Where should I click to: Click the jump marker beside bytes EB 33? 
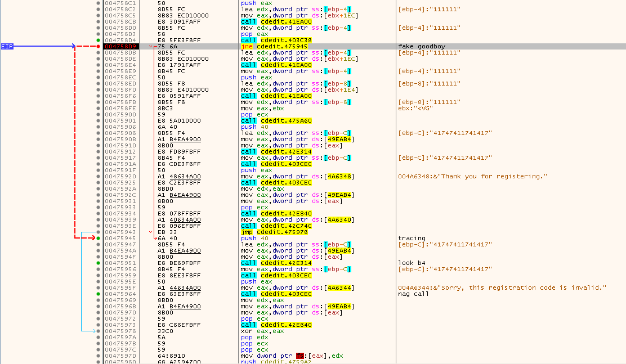pos(150,232)
